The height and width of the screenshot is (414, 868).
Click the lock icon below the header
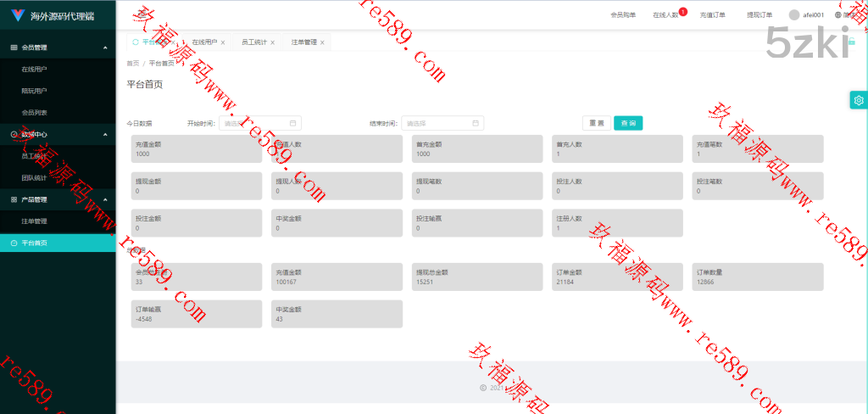point(851,42)
